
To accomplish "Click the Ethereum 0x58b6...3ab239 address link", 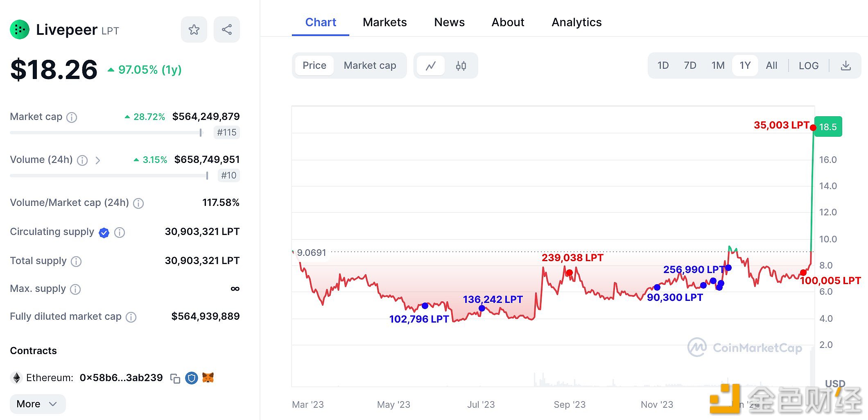I will (121, 378).
